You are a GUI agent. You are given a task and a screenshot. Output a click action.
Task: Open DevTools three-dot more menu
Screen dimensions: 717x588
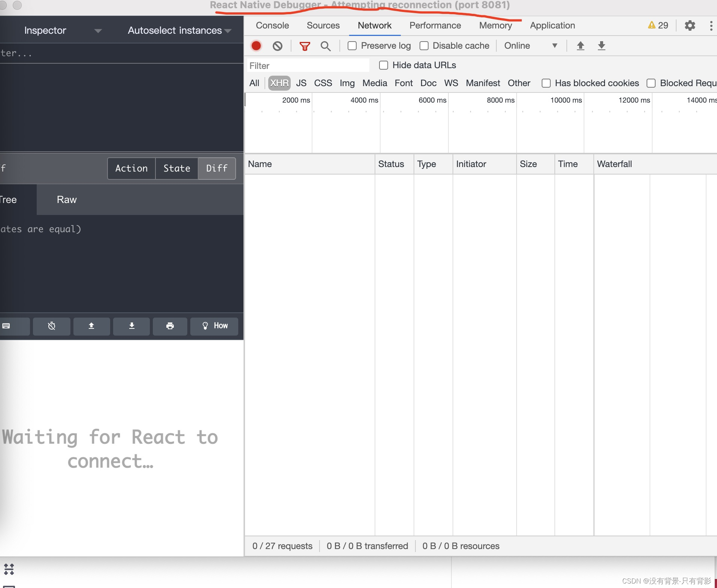[711, 25]
